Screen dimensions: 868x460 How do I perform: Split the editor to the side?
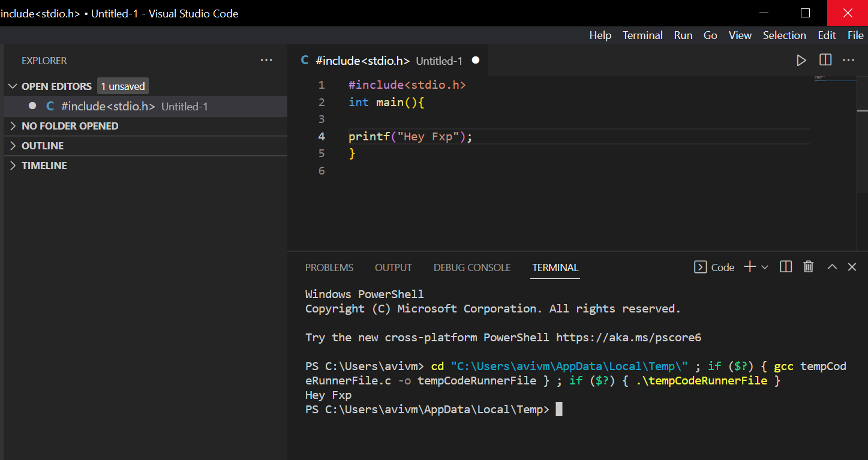tap(825, 60)
